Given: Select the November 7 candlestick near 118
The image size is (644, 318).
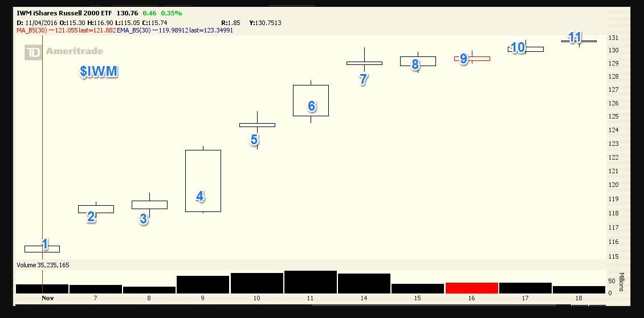Looking at the screenshot, I should (x=96, y=209).
